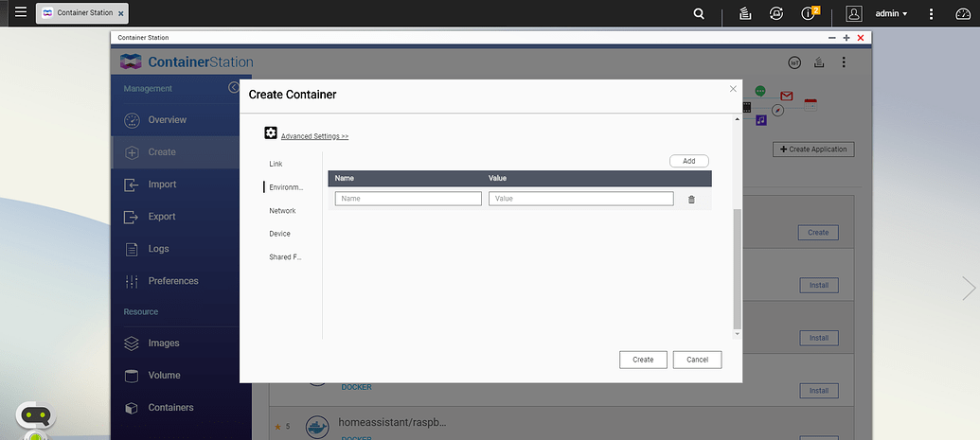Viewport: 980px width, 440px height.
Task: Click the Export arrow icon
Action: pyautogui.click(x=132, y=217)
